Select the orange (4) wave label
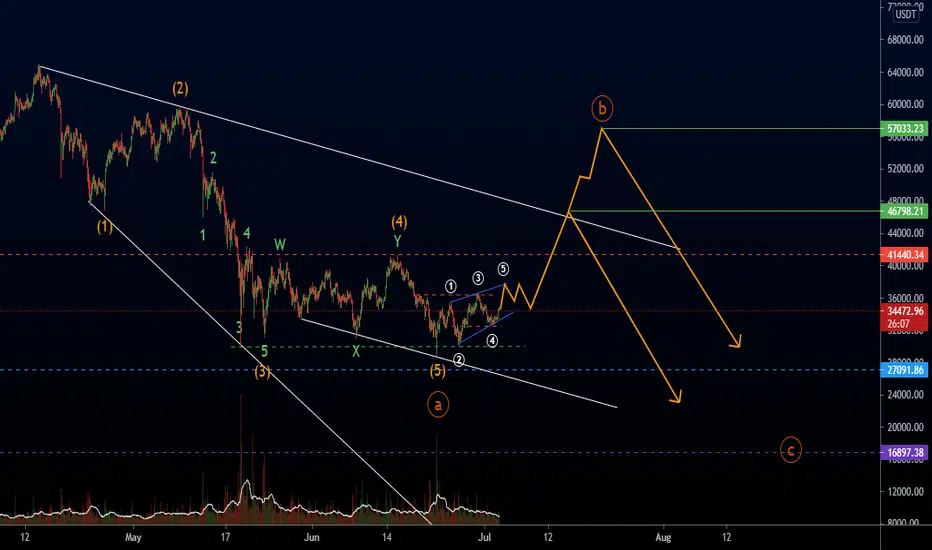 [x=399, y=223]
